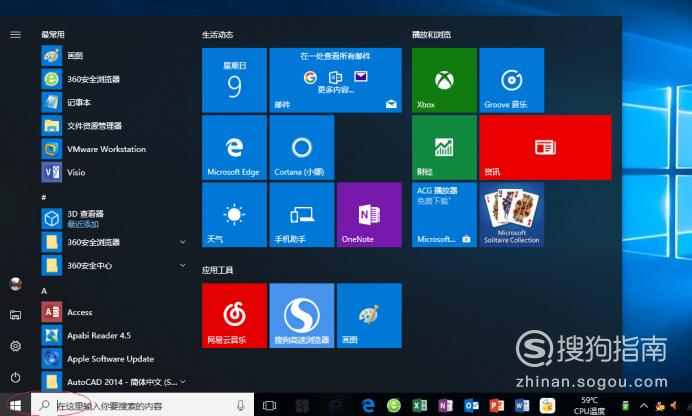Expand the AutoCAD 2014 folder chevron

coord(182,382)
